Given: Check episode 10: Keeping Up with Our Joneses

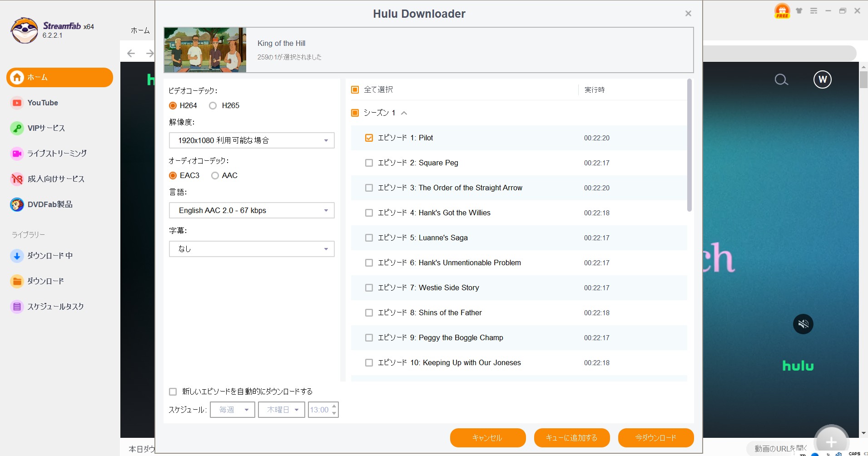Looking at the screenshot, I should click(x=369, y=362).
